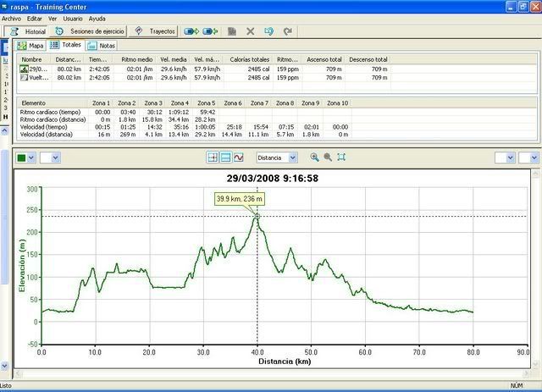Viewport: 542px width, 392px height.
Task: Open the Editar menu
Action: tap(35, 19)
